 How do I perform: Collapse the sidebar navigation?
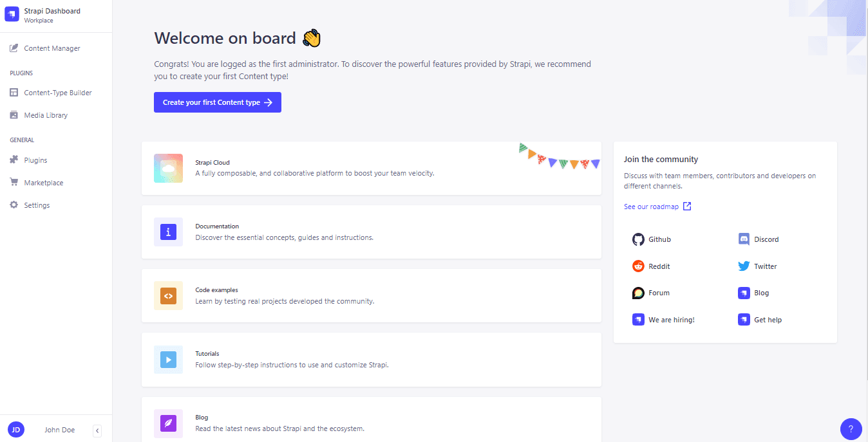pos(97,430)
